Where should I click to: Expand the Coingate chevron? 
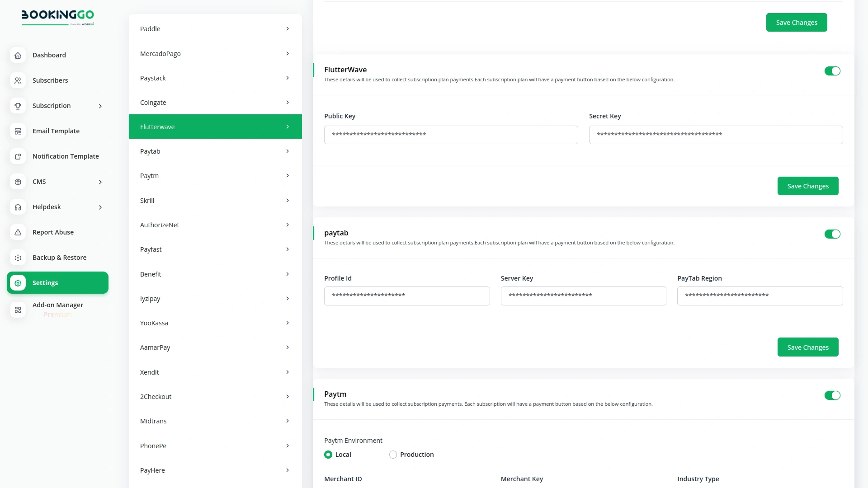(x=288, y=102)
